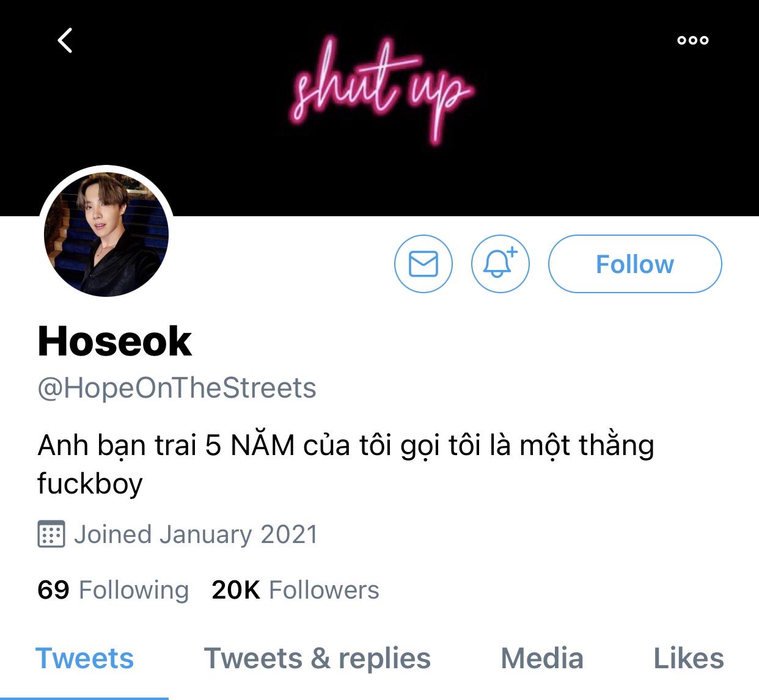Click the display name Hoseok
Image resolution: width=759 pixels, height=700 pixels.
coord(115,341)
